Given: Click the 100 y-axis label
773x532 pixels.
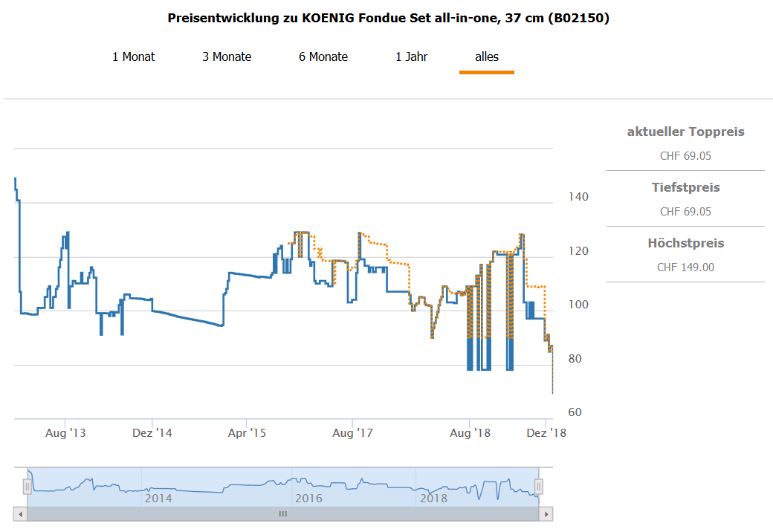Looking at the screenshot, I should click(578, 305).
